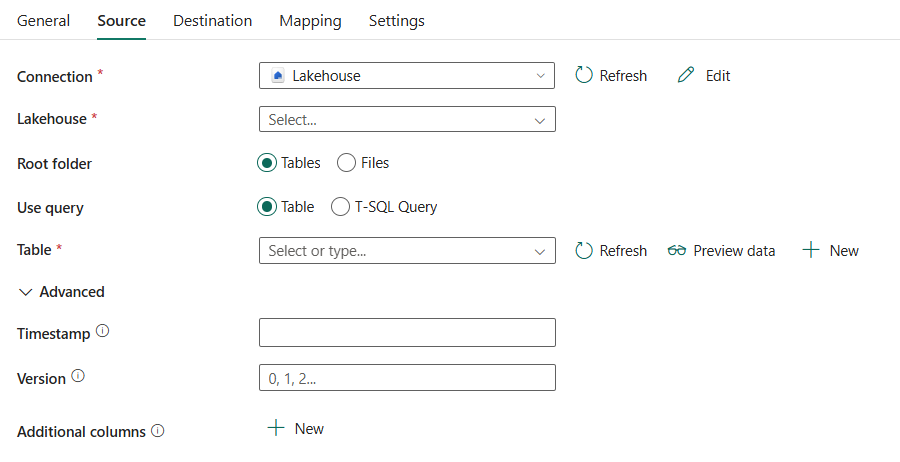Screen dimensions: 900x462
Task: Select the Tables root folder option
Action: click(267, 163)
